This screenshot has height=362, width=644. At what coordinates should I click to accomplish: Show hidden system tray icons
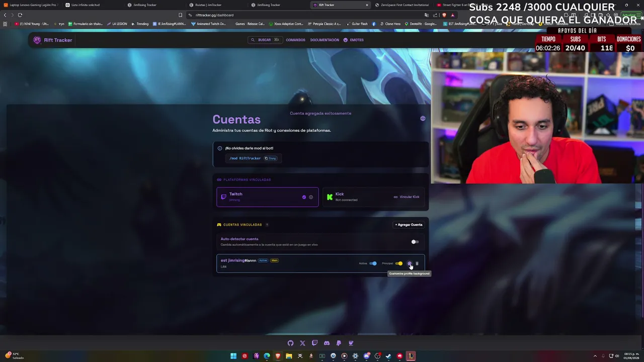click(x=595, y=356)
